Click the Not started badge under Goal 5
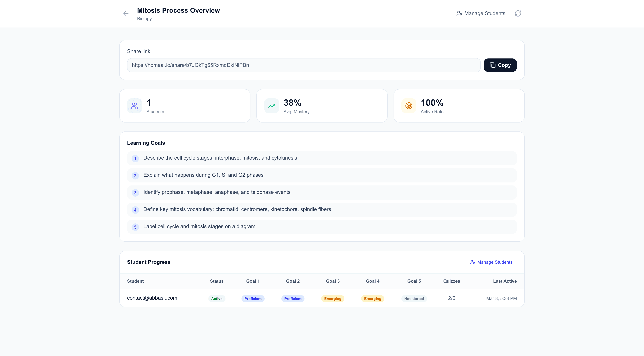This screenshot has height=356, width=644. pyautogui.click(x=414, y=298)
